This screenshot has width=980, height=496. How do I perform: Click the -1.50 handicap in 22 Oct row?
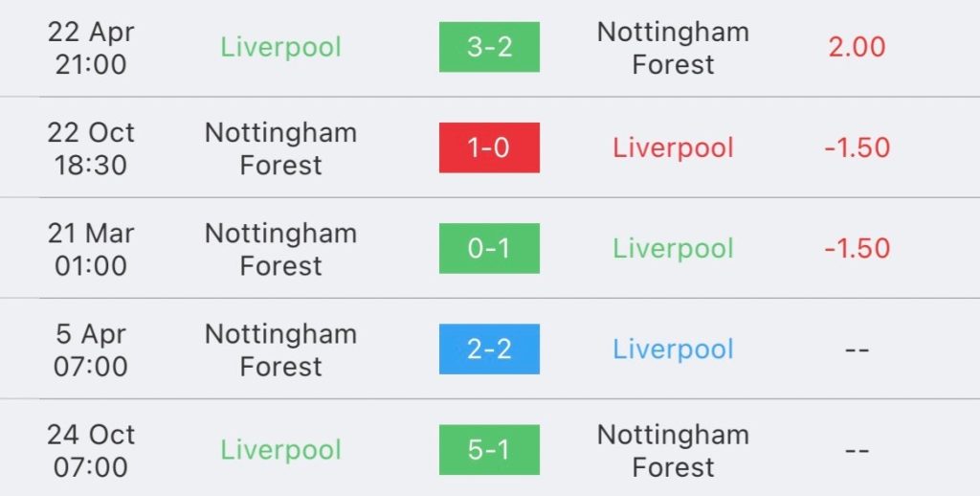857,148
